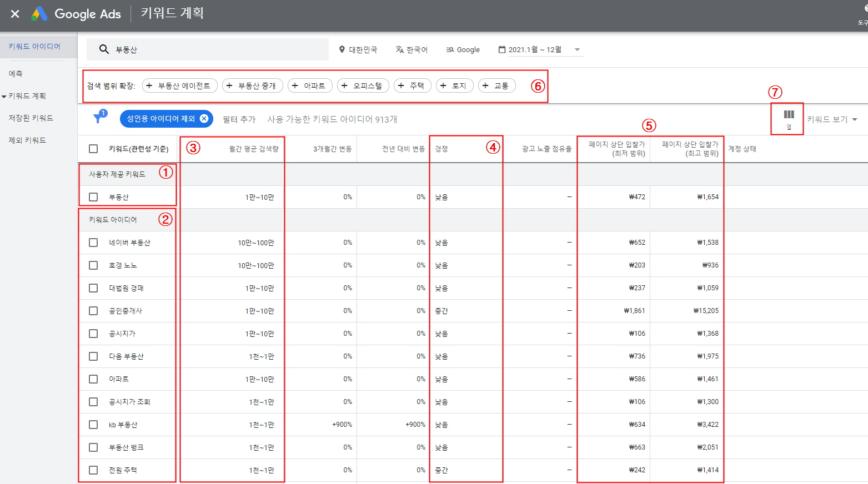Click the 아파트 keyword in the table
The height and width of the screenshot is (484, 868).
click(x=119, y=379)
